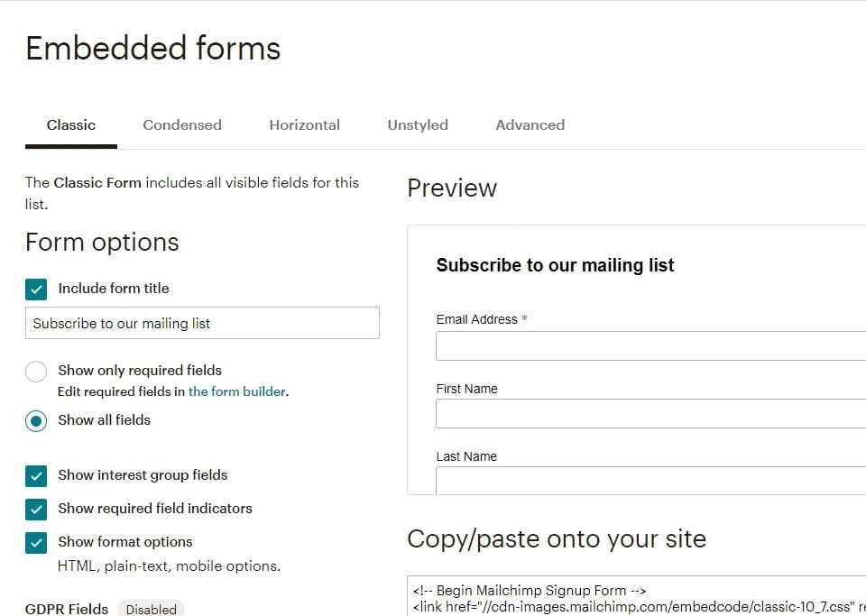Viewport: 866px width, 616px height.
Task: Click the Embedded forms page heading
Action: click(153, 48)
